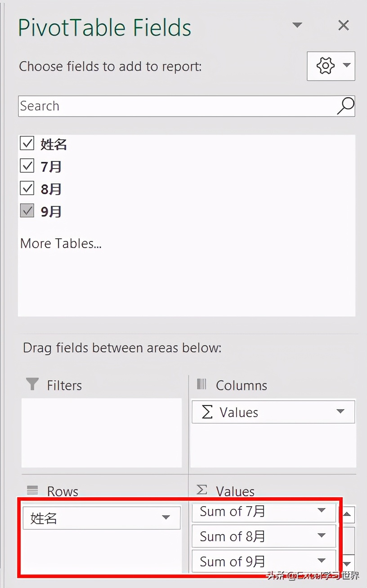Click the Columns area icon
367x588 pixels.
(x=201, y=384)
